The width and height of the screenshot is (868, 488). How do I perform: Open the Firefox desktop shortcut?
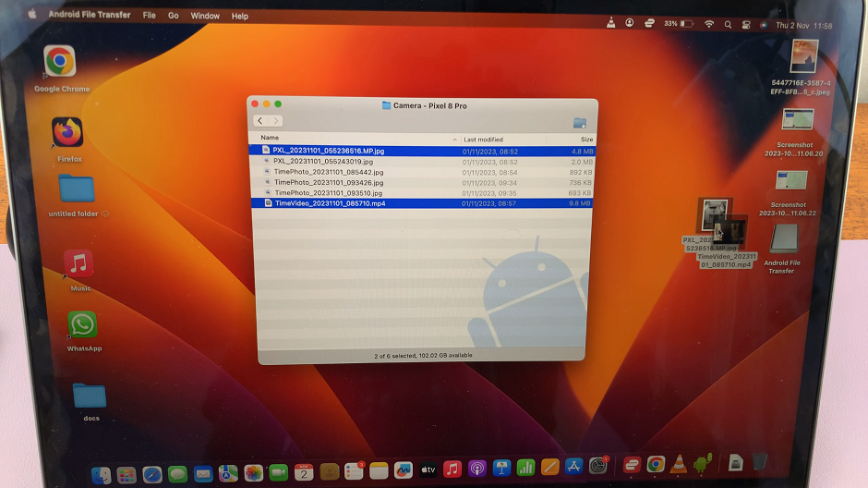pos(67,132)
